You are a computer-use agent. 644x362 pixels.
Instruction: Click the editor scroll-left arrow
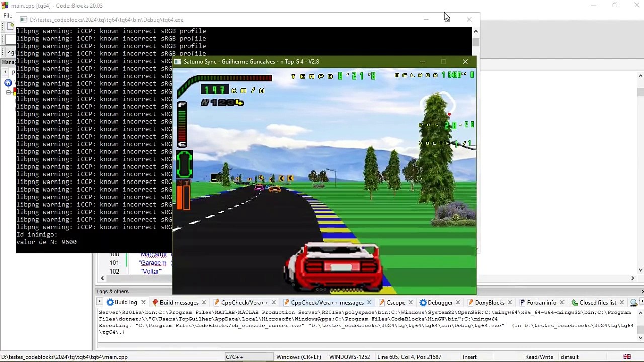102,278
